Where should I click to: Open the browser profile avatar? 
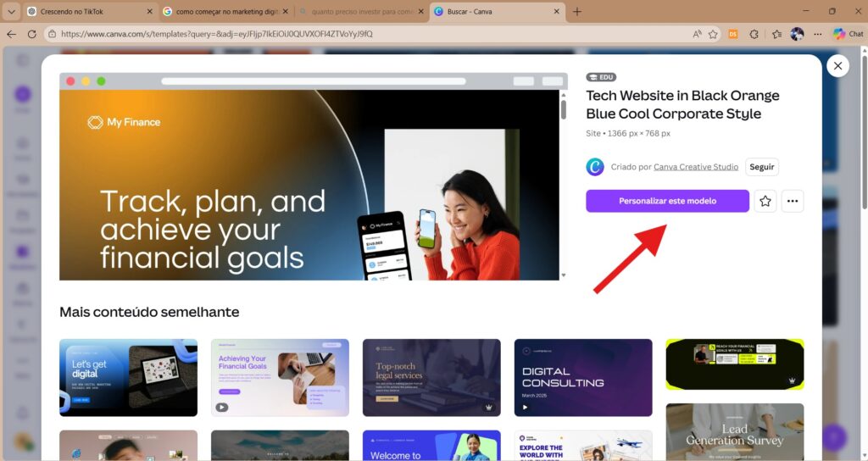click(x=797, y=34)
